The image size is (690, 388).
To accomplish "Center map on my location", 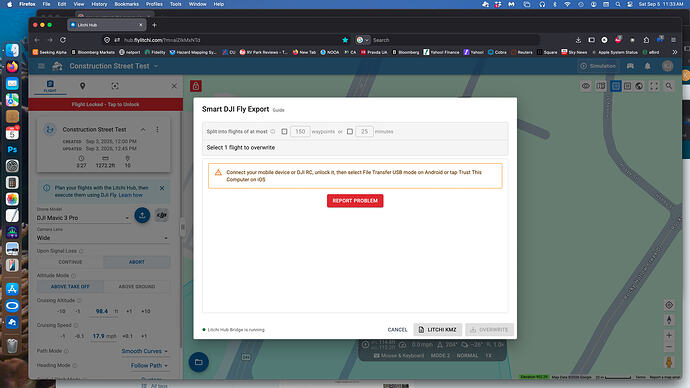I will [x=669, y=305].
